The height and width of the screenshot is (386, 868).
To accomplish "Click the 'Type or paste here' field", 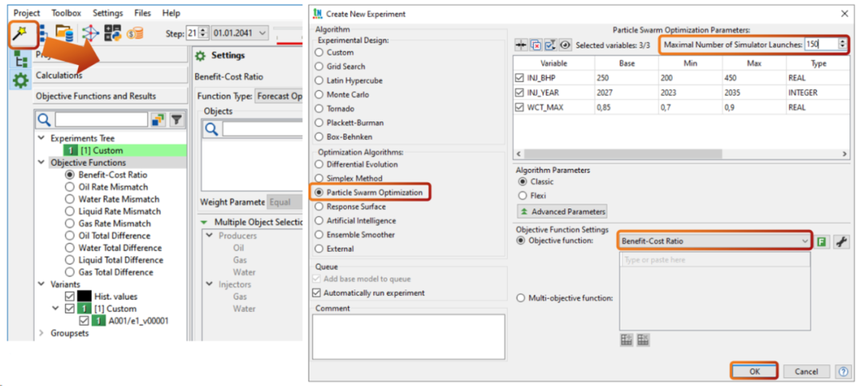I will pyautogui.click(x=714, y=260).
